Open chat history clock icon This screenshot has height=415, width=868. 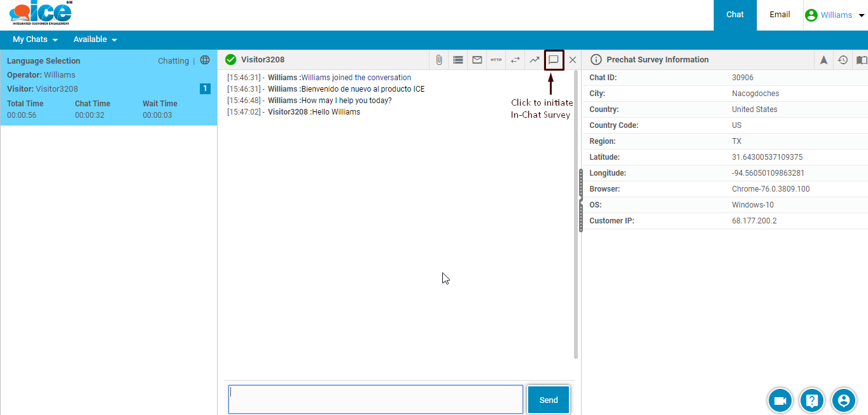pyautogui.click(x=843, y=60)
